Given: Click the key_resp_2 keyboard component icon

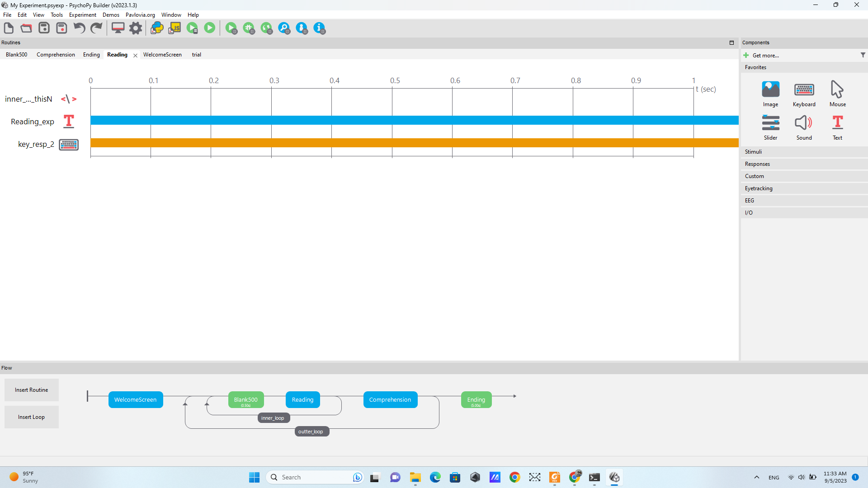Looking at the screenshot, I should pyautogui.click(x=69, y=145).
